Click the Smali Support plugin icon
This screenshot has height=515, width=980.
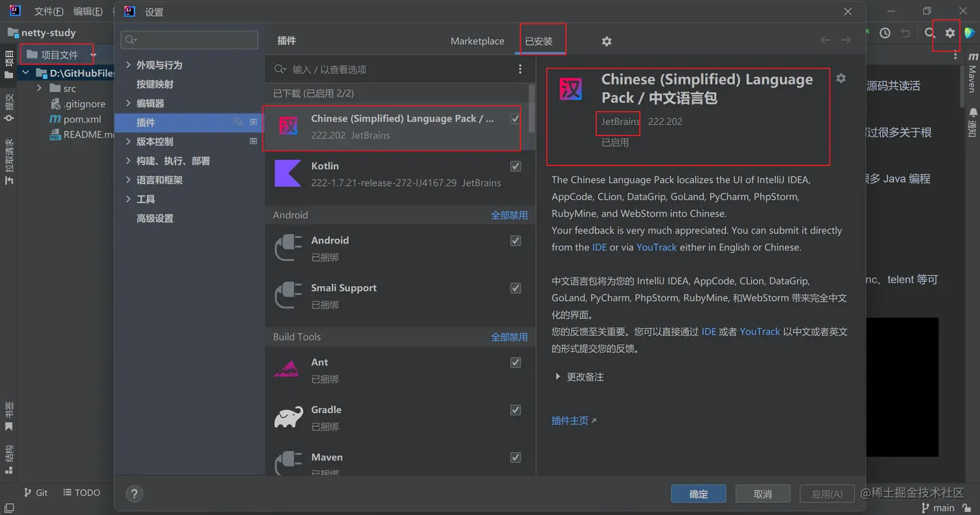[288, 295]
